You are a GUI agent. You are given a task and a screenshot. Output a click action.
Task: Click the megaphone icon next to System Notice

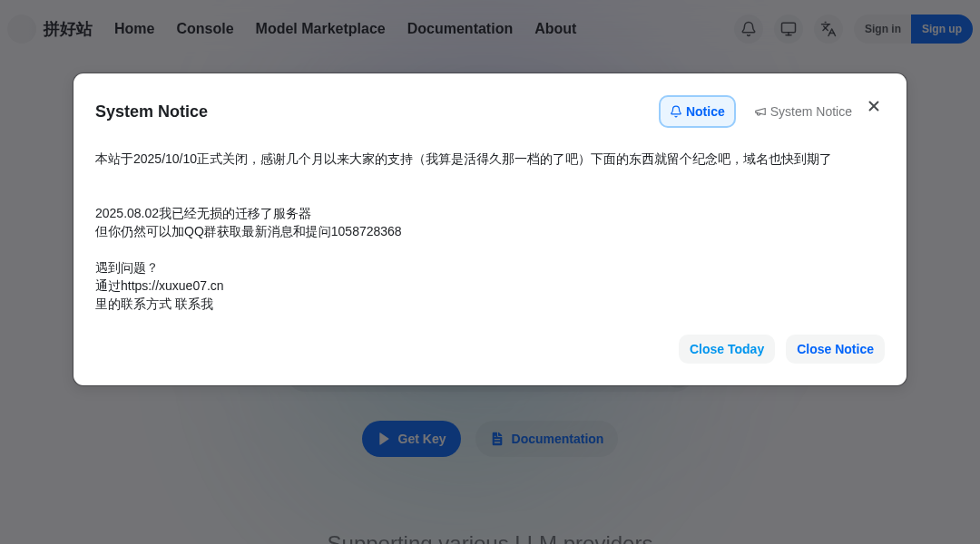pyautogui.click(x=760, y=112)
